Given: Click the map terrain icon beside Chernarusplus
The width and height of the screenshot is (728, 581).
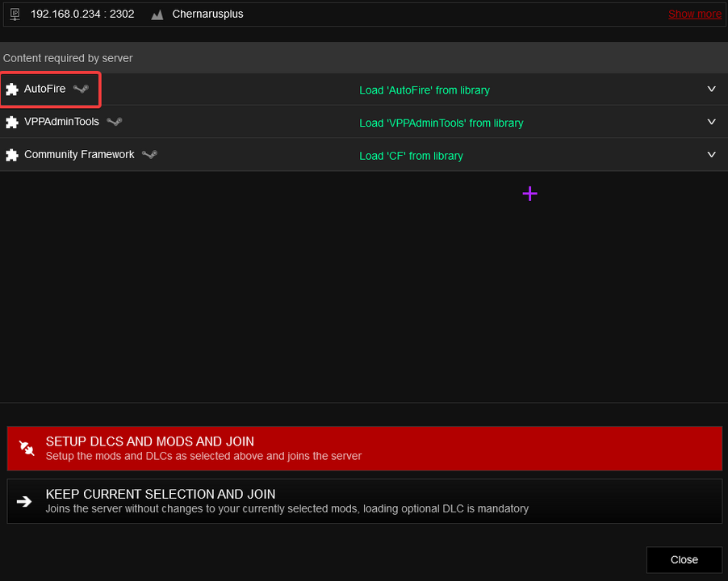Looking at the screenshot, I should click(x=157, y=15).
